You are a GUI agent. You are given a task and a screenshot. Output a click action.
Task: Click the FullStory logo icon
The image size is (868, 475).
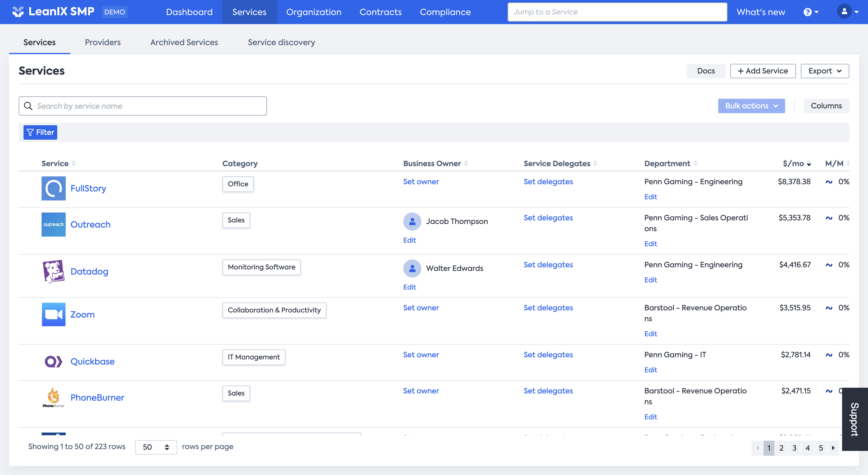tap(53, 188)
